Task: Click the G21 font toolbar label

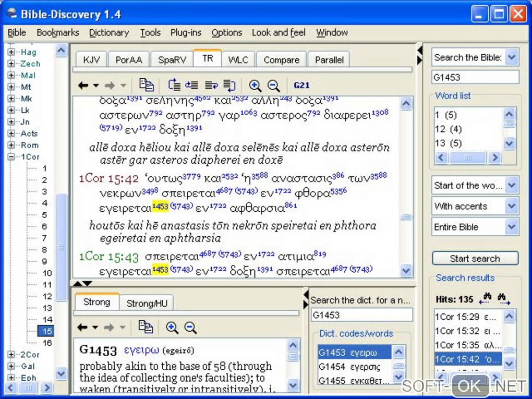Action: (301, 85)
